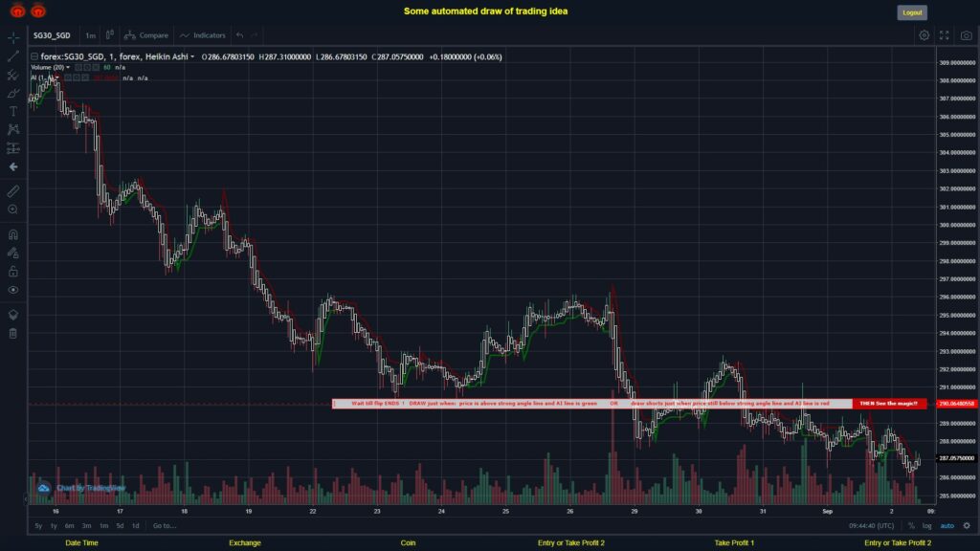Click the undo arrow
The height and width of the screenshot is (551, 980).
point(240,35)
